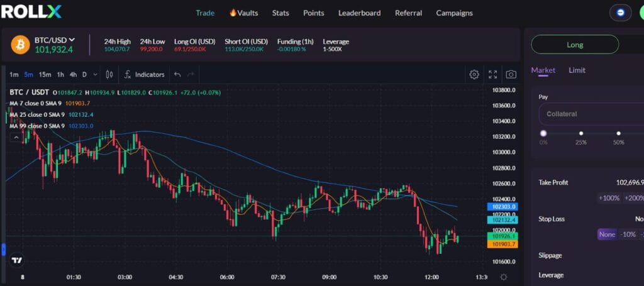Click the BTC / USDT chart title
This screenshot has height=286, width=644.
[29, 92]
